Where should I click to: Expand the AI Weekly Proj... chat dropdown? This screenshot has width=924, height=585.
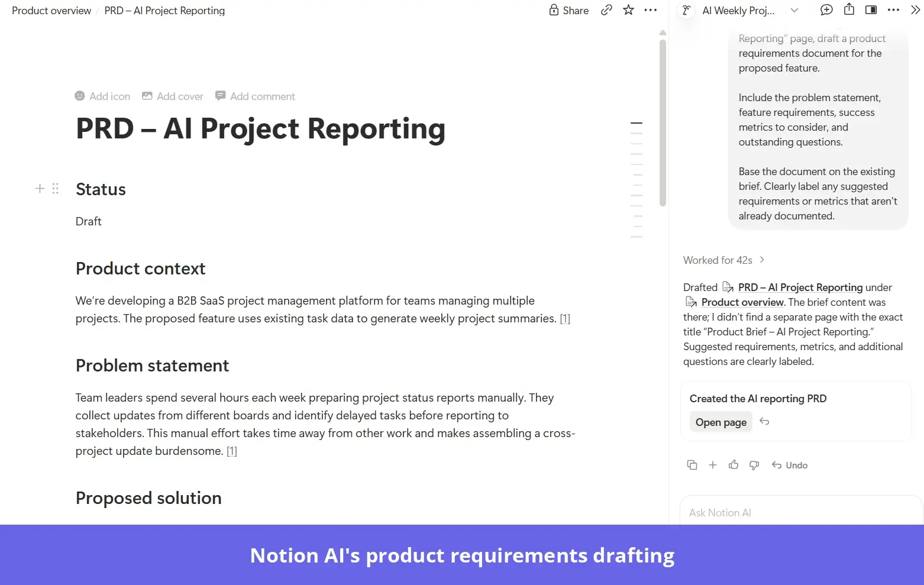[x=794, y=10]
